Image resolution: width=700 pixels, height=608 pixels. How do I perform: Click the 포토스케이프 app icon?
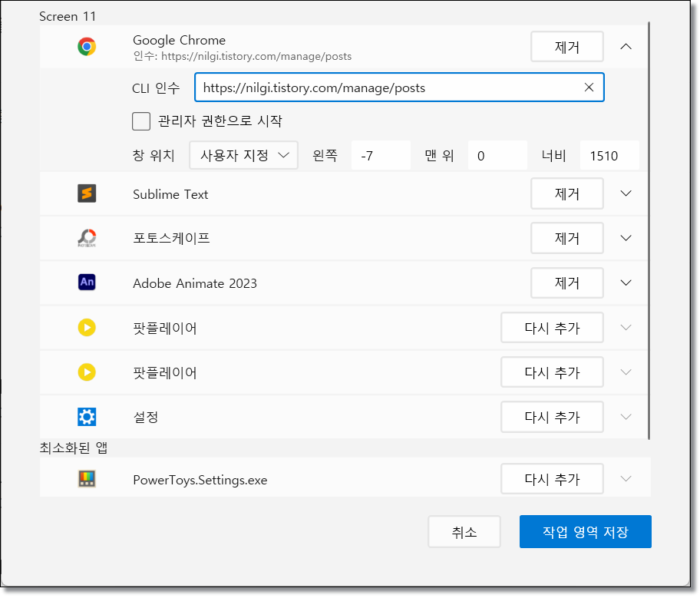tap(87, 238)
